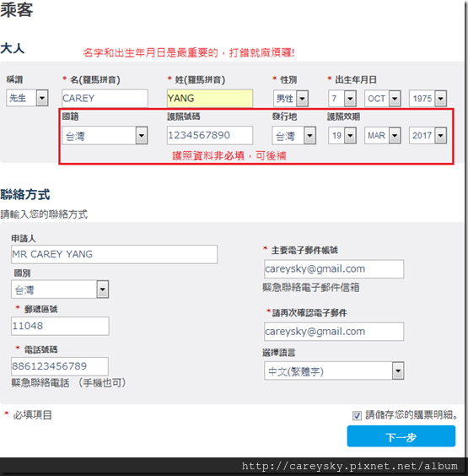Open the birth year dropdown showing 1975
Image resolution: width=468 pixels, height=476 pixels.
pos(428,99)
